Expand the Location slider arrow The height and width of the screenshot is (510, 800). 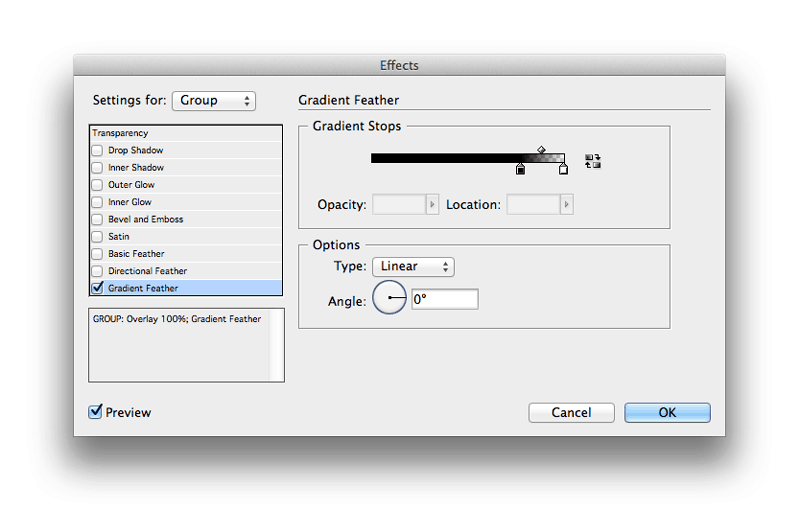click(566, 205)
